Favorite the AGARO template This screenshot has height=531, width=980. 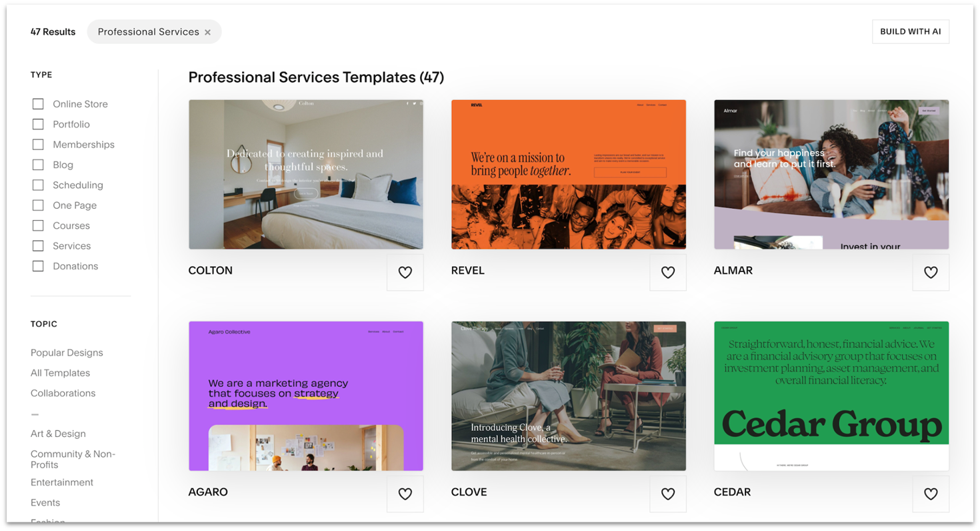pos(405,494)
